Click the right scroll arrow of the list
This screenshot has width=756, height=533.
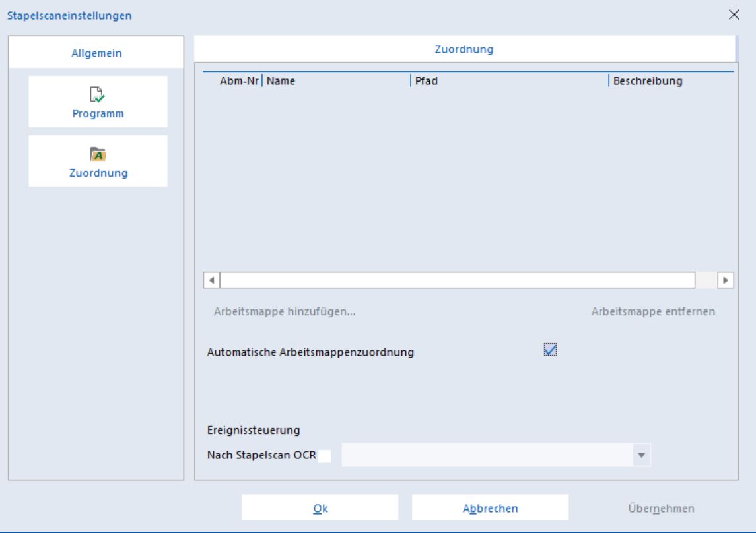pyautogui.click(x=726, y=280)
